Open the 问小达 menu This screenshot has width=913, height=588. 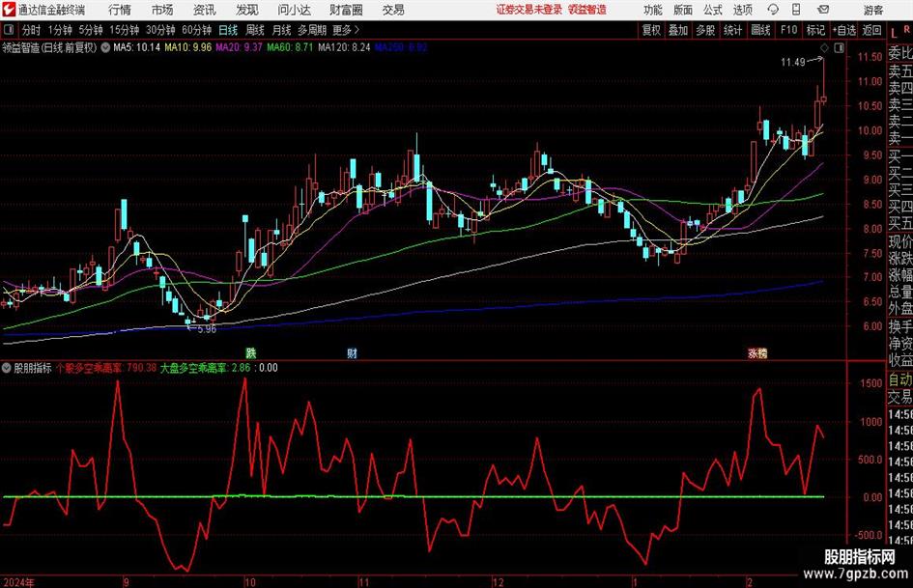click(294, 10)
